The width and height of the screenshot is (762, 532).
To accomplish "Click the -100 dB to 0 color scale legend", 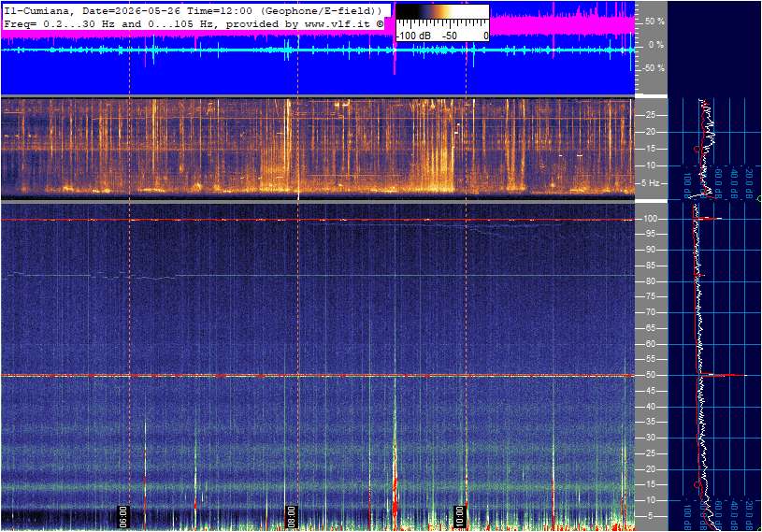I will 442,22.
